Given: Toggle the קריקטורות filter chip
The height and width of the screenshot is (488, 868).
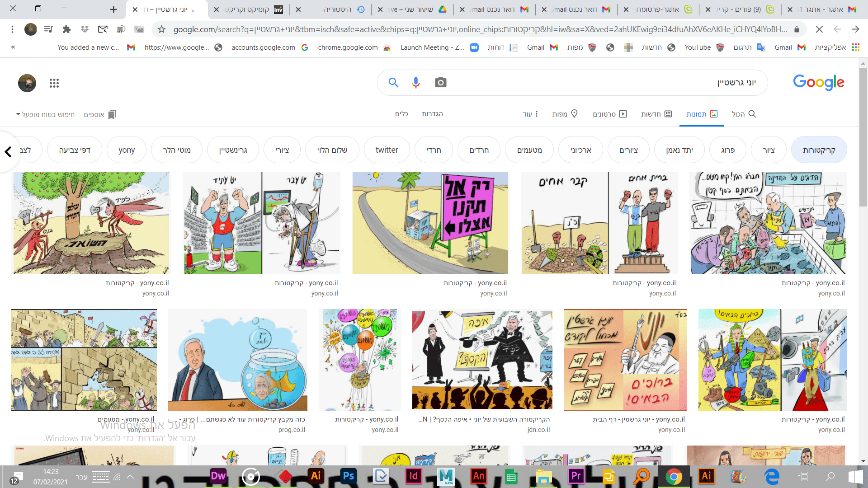Looking at the screenshot, I should click(x=819, y=150).
